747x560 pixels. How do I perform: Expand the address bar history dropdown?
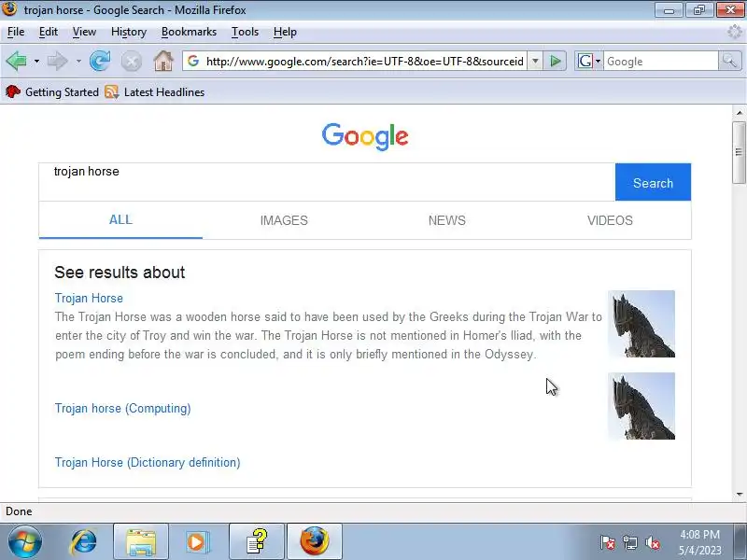point(535,62)
